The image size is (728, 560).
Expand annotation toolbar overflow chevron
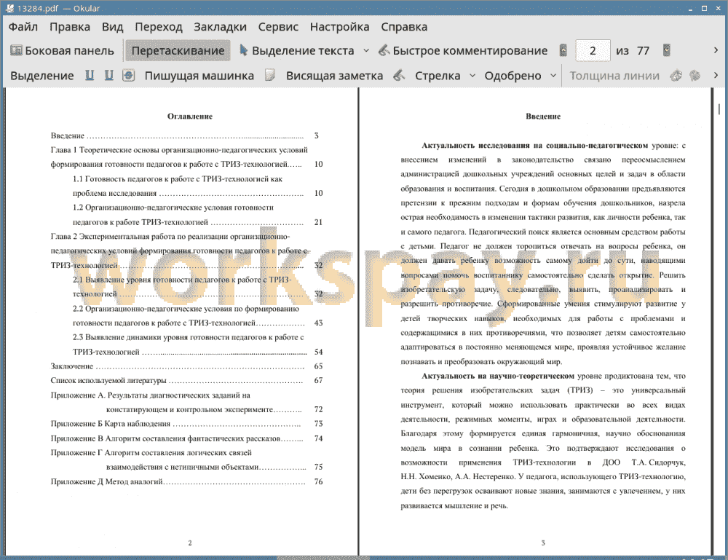[716, 75]
